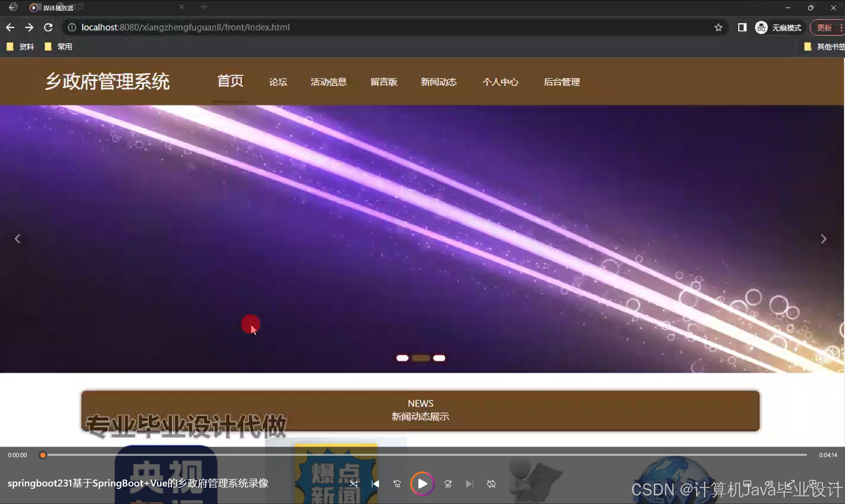Toggle repeat mode
The height and width of the screenshot is (504, 845).
[491, 484]
